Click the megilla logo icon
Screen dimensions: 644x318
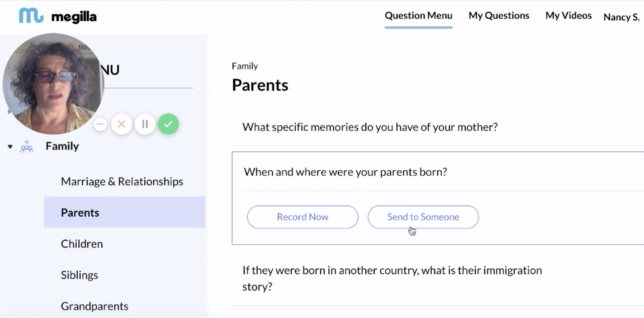[x=31, y=16]
